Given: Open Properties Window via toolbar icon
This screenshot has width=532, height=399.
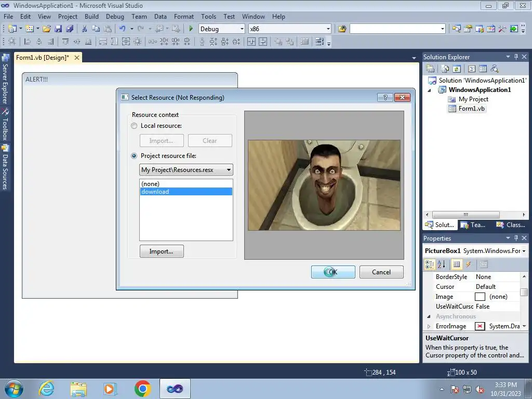Looking at the screenshot, I should pyautogui.click(x=468, y=29).
